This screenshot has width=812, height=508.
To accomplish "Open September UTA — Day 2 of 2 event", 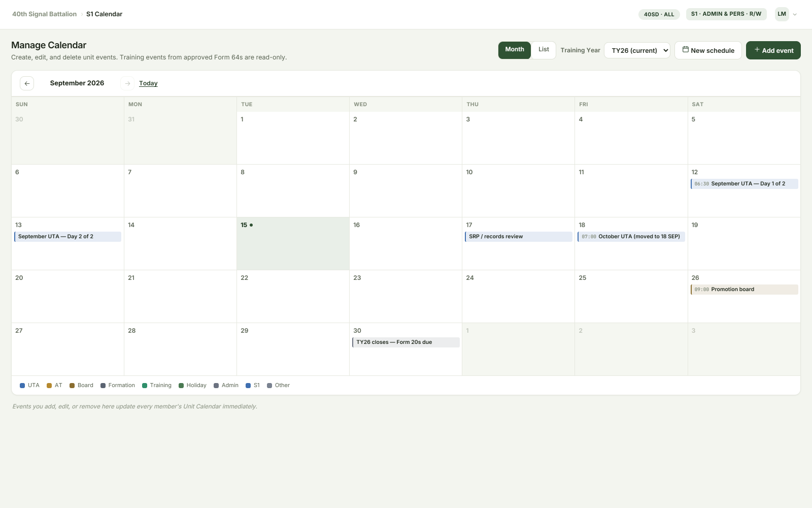I will coord(67,237).
